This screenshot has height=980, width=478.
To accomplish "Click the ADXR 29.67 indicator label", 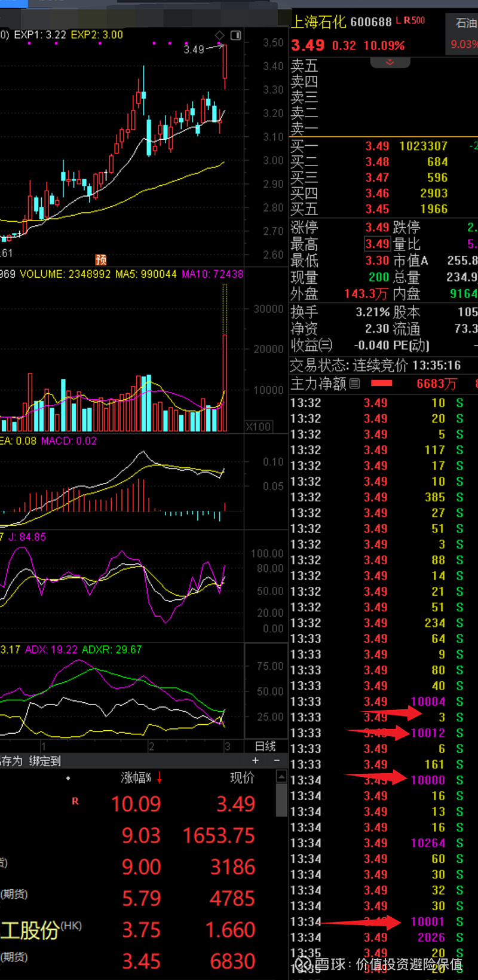I will pyautogui.click(x=112, y=650).
